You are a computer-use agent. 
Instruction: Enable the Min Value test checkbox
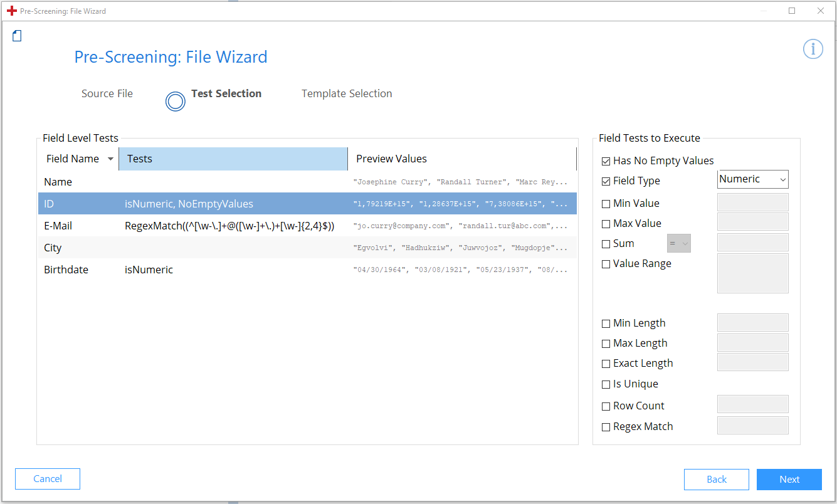tap(606, 204)
